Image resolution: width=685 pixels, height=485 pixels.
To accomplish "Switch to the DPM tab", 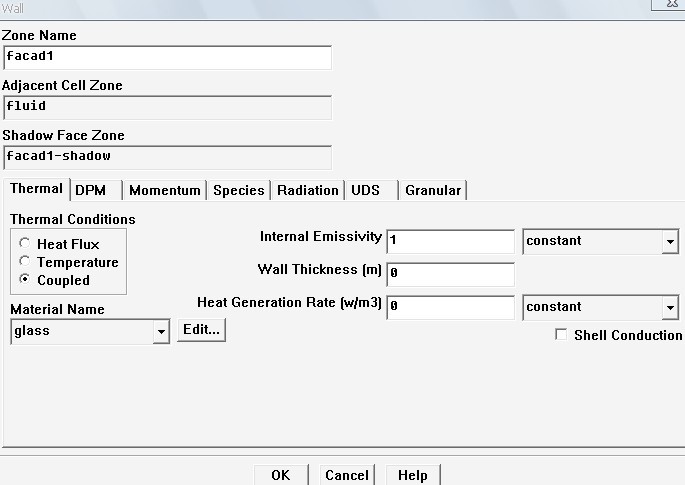I will [x=96, y=190].
